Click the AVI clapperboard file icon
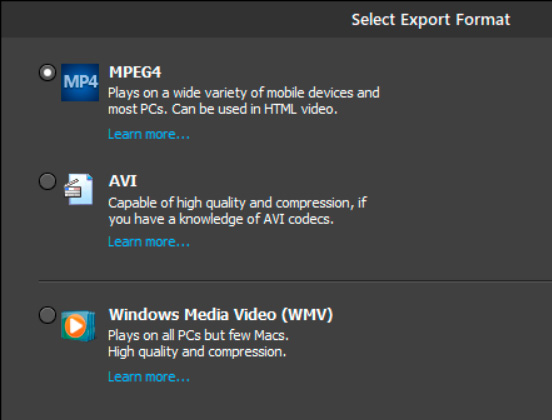 pos(79,189)
